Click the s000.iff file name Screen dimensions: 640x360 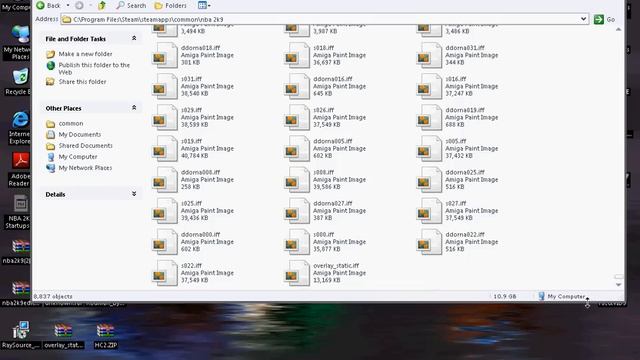[323, 234]
